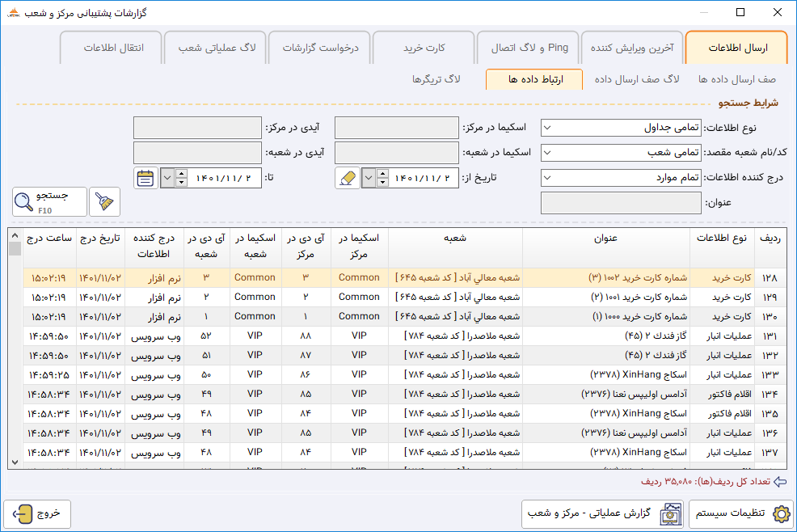Increase 'تاریخ از' date with up spinner
Screen dimensions: 797x532
click(383, 174)
